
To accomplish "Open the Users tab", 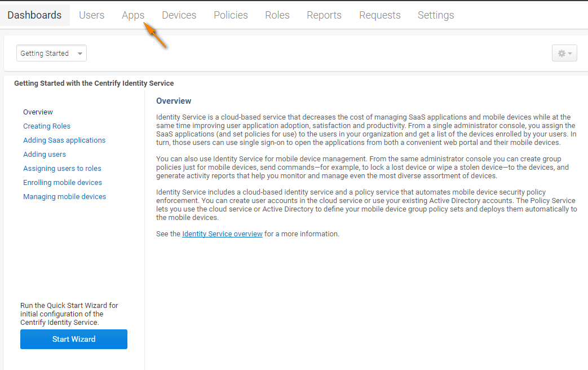I will click(x=91, y=15).
